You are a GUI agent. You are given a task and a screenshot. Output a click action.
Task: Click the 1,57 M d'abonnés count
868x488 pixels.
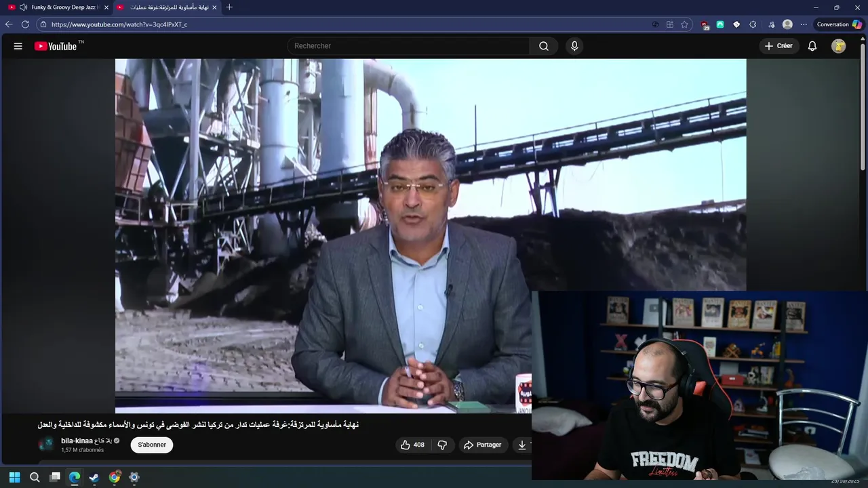coord(82,450)
